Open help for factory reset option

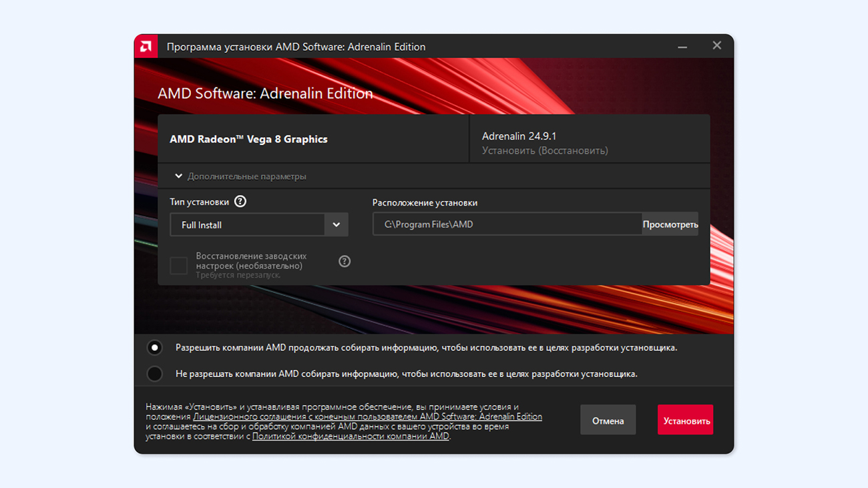coord(345,261)
